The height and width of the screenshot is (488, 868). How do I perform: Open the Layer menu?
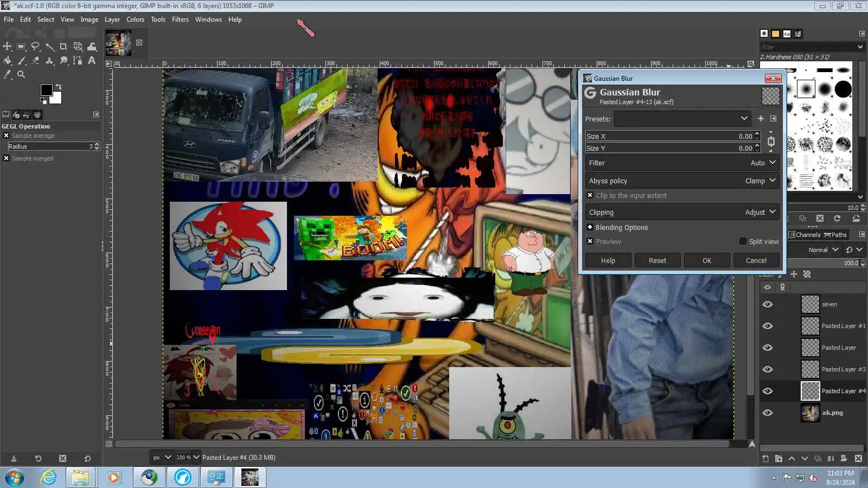coord(112,20)
